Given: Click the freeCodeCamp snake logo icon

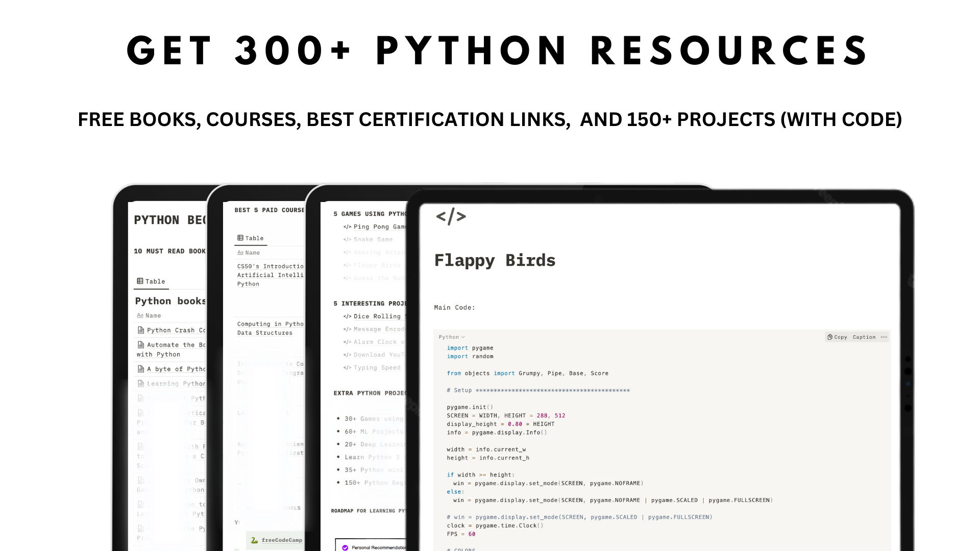Looking at the screenshot, I should (x=254, y=540).
